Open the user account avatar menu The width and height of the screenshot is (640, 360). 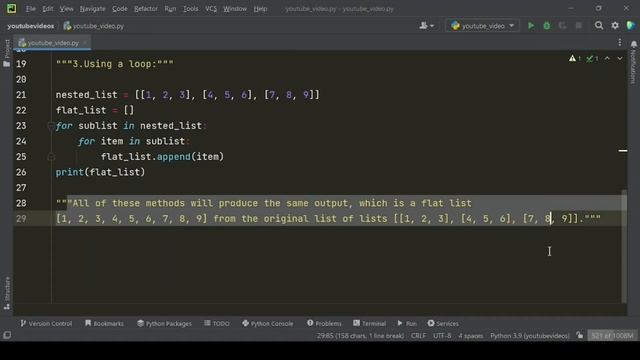(x=427, y=26)
